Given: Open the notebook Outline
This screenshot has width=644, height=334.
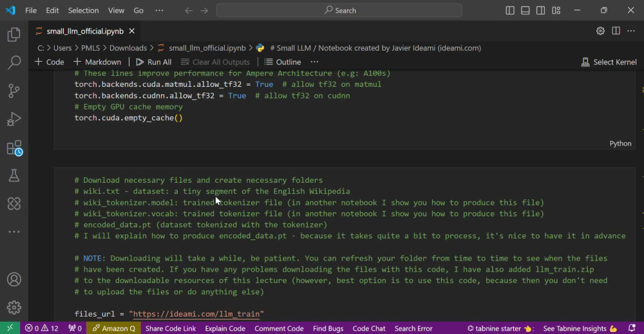Looking at the screenshot, I should [283, 62].
